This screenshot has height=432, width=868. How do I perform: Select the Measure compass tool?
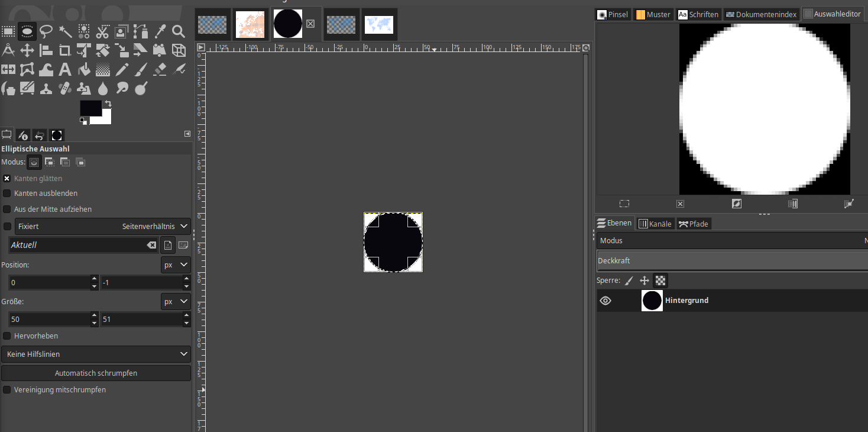pyautogui.click(x=8, y=50)
